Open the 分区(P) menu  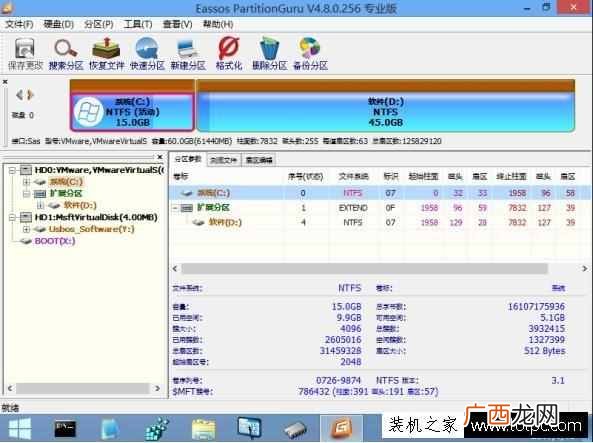pyautogui.click(x=99, y=25)
